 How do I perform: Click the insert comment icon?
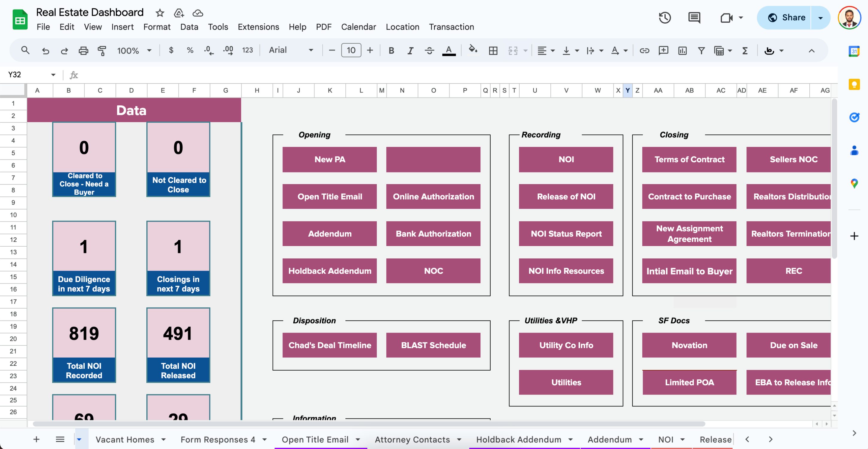pyautogui.click(x=664, y=51)
